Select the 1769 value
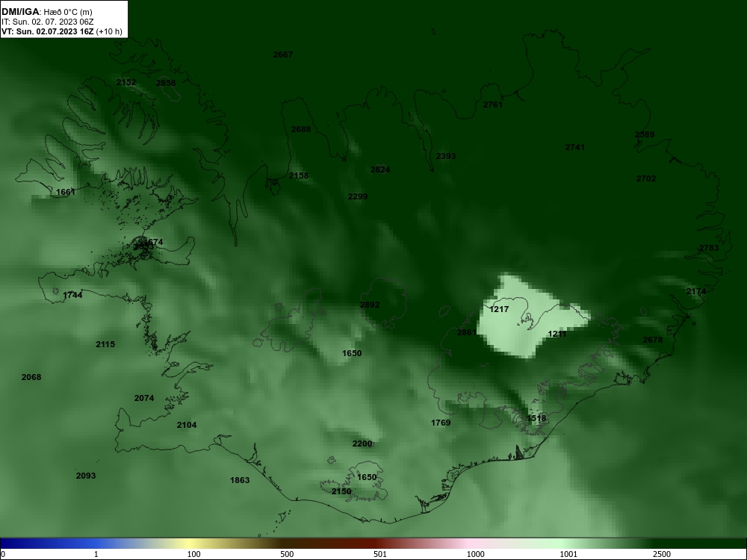Viewport: 747px width, 560px height. pyautogui.click(x=441, y=423)
